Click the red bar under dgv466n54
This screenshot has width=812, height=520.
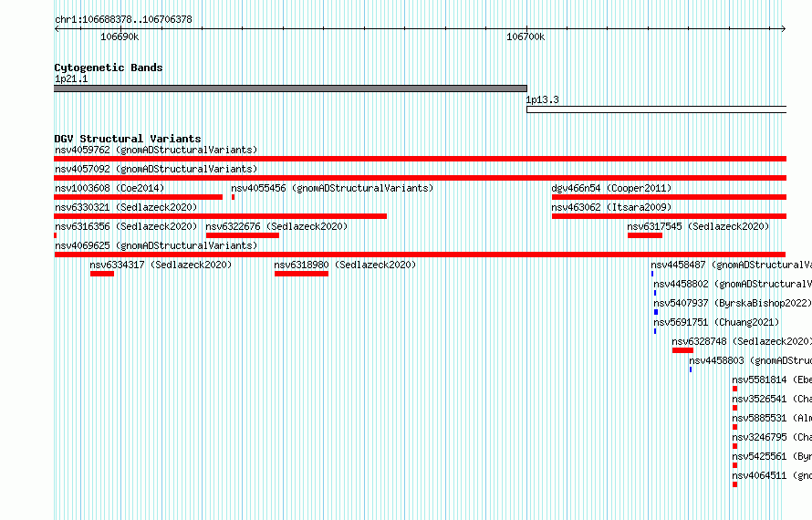669,197
